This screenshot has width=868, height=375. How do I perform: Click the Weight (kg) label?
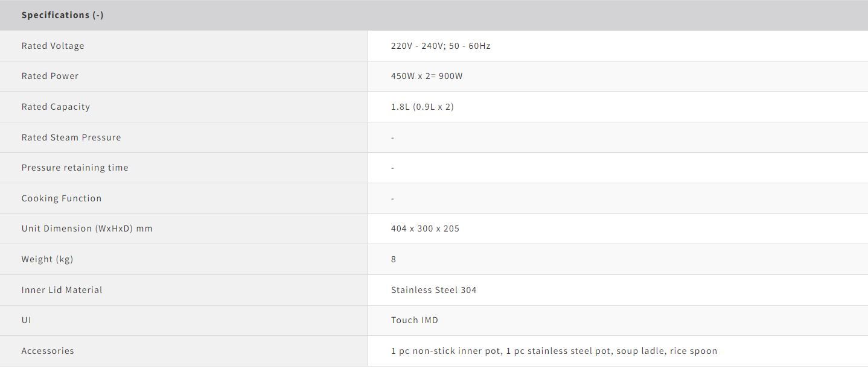[x=47, y=259]
